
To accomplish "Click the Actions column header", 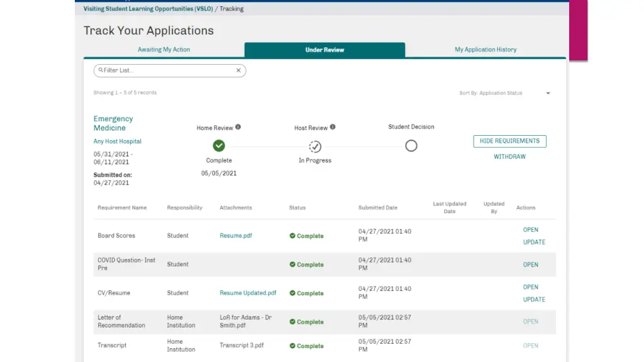I will [526, 207].
